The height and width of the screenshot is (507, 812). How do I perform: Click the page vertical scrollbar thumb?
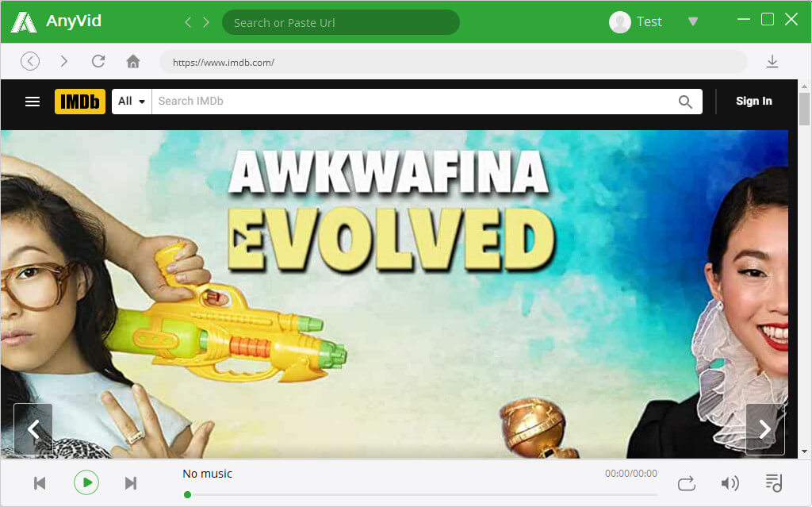(804, 109)
